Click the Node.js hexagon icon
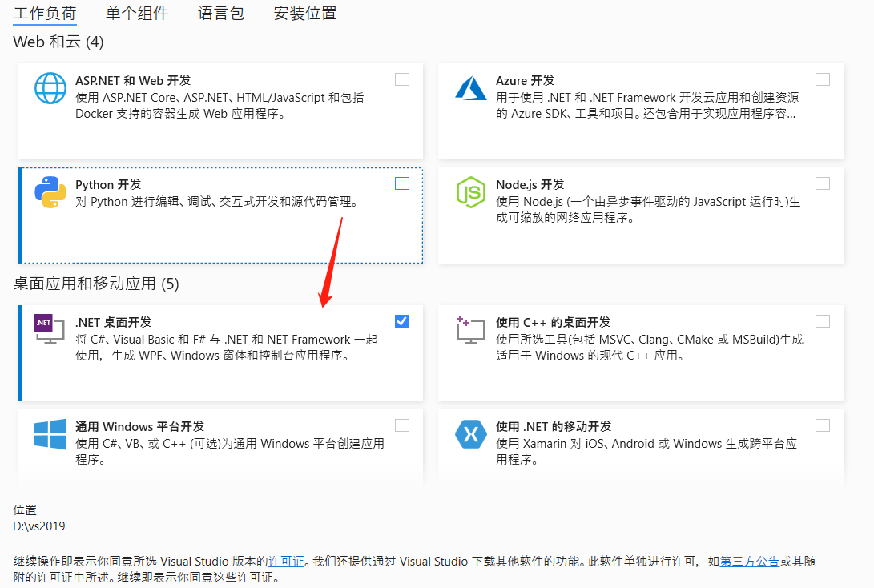874x588 pixels. click(x=471, y=192)
